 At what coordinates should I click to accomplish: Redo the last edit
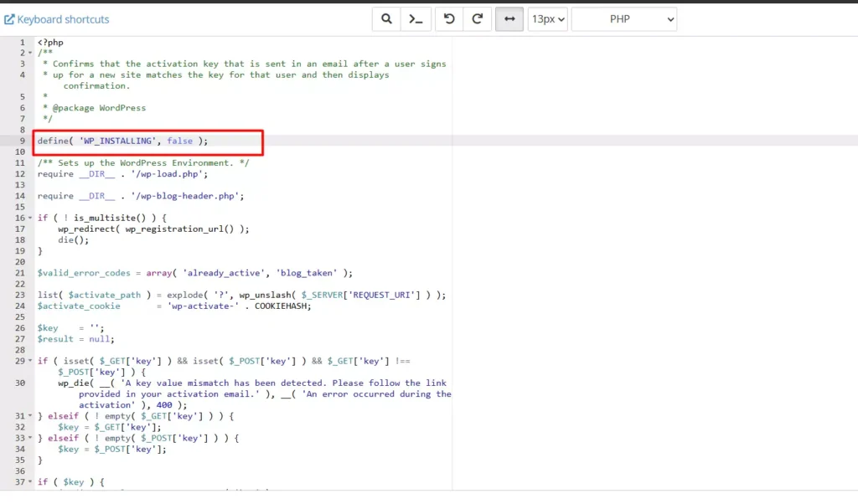tap(477, 19)
